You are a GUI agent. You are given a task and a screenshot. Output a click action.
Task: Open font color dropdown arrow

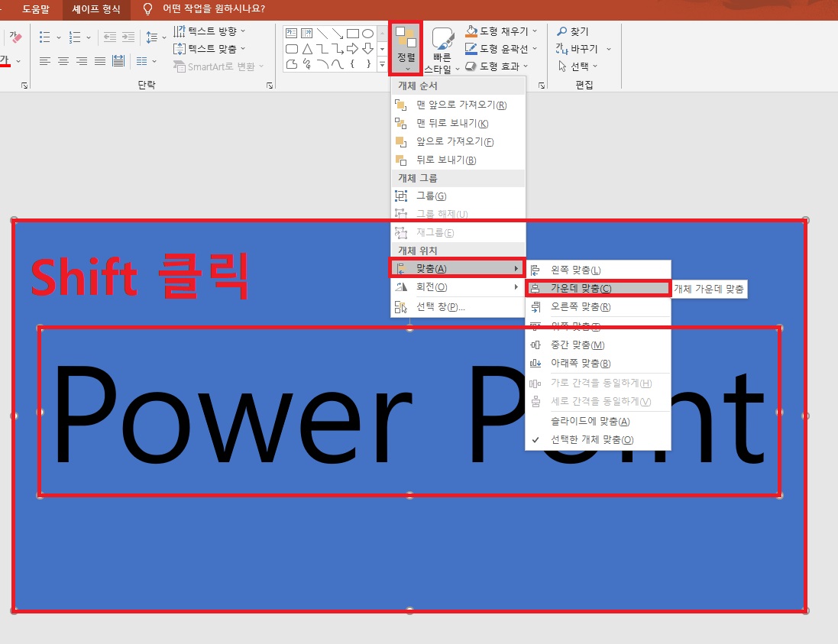click(18, 61)
